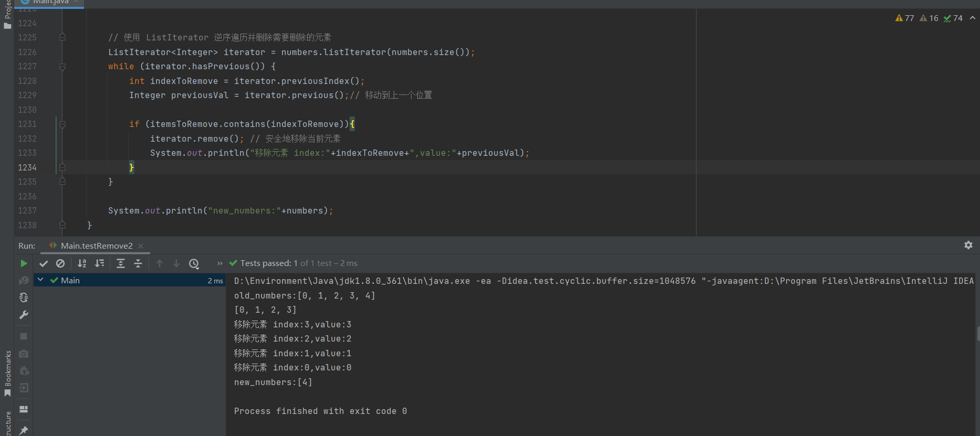
Task: Open the Project tool window
Action: (7, 14)
